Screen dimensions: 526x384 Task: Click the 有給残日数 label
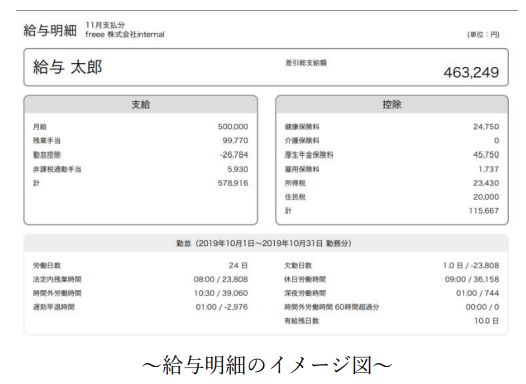point(302,321)
